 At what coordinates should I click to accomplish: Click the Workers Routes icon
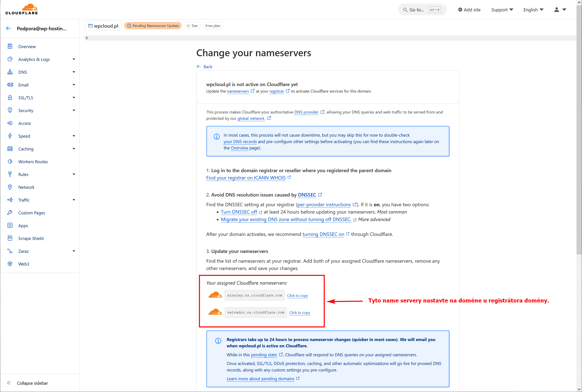(x=10, y=162)
